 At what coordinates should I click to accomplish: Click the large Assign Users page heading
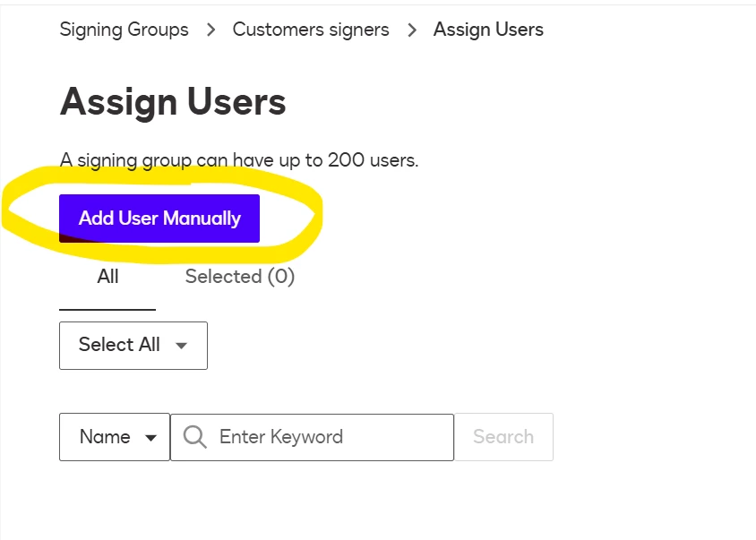point(173,102)
